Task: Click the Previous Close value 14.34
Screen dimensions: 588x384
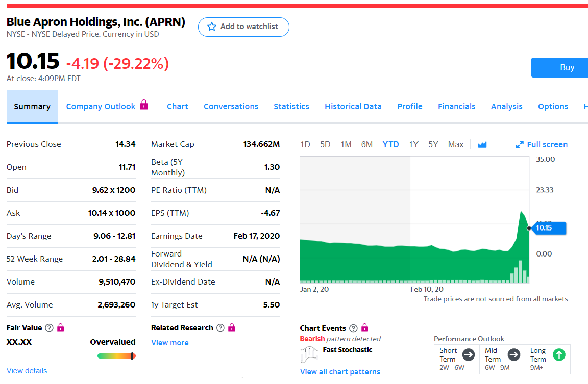Action: [x=125, y=144]
